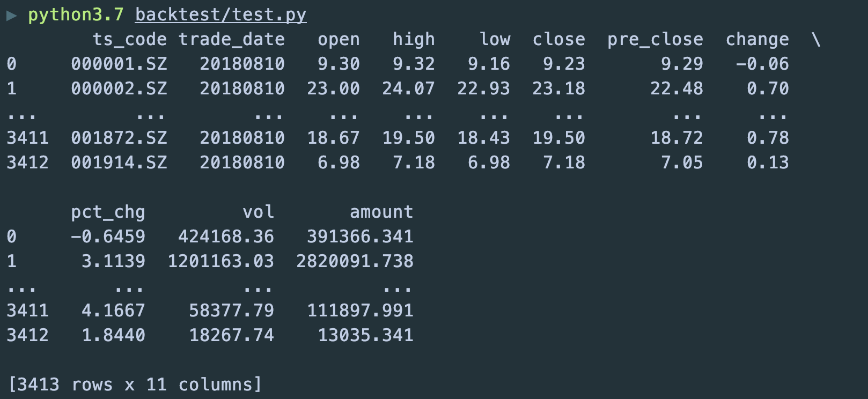Click the 000001.SZ stock code
This screenshot has width=868, height=399.
pyautogui.click(x=119, y=64)
